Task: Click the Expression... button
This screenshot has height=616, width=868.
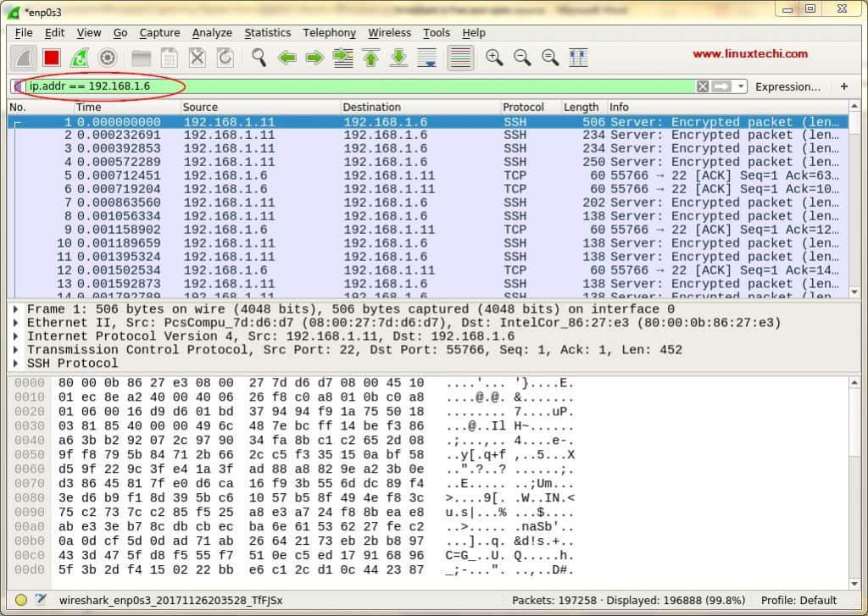Action: (787, 86)
